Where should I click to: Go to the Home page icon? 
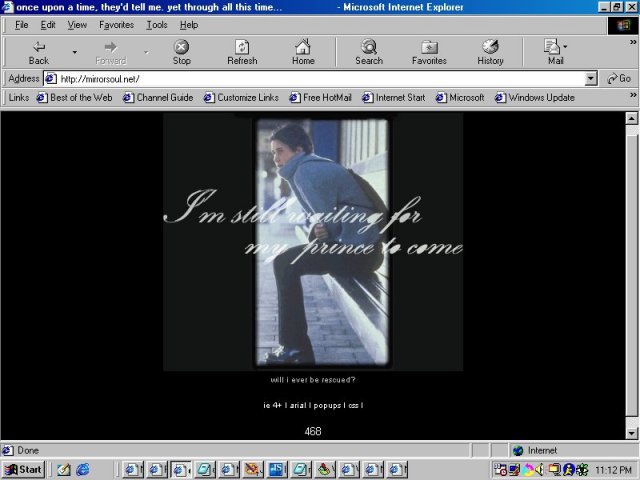coord(303,47)
